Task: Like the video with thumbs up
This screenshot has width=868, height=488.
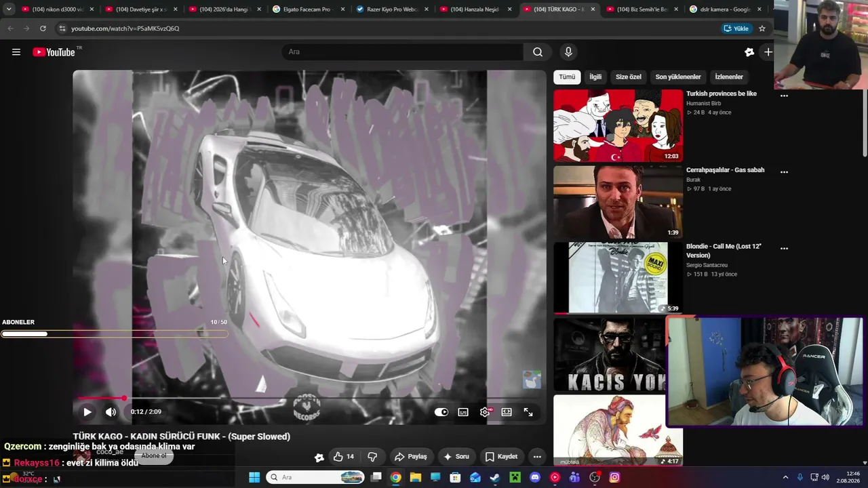Action: pyautogui.click(x=344, y=457)
